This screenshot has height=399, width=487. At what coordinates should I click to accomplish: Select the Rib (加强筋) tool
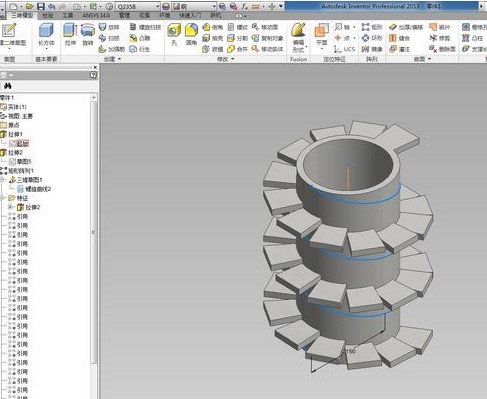point(112,49)
